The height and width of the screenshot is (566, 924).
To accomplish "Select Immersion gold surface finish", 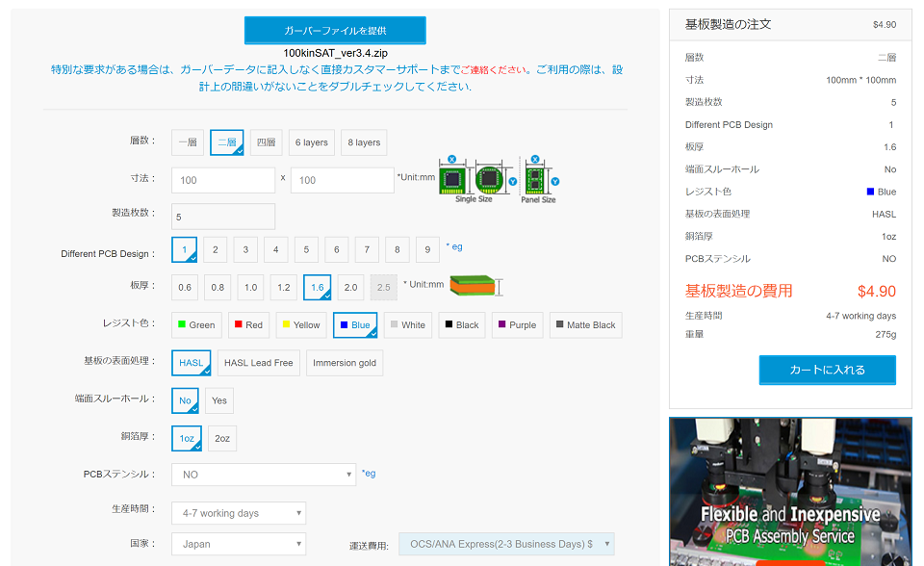I will coord(345,363).
